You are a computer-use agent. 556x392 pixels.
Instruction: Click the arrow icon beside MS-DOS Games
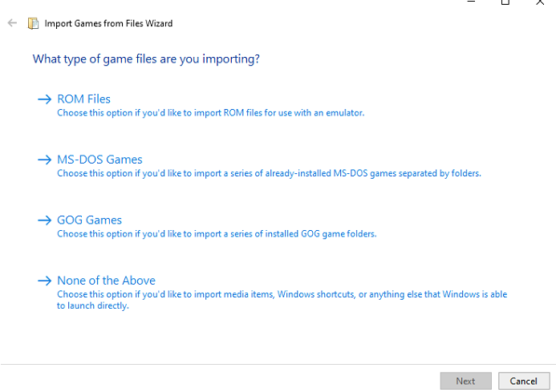click(45, 160)
